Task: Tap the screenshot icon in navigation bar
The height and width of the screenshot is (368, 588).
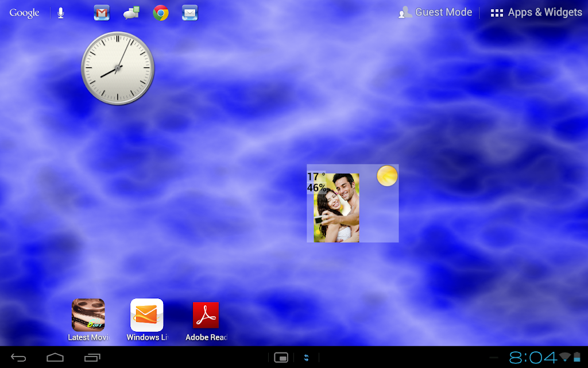Action: (x=281, y=358)
